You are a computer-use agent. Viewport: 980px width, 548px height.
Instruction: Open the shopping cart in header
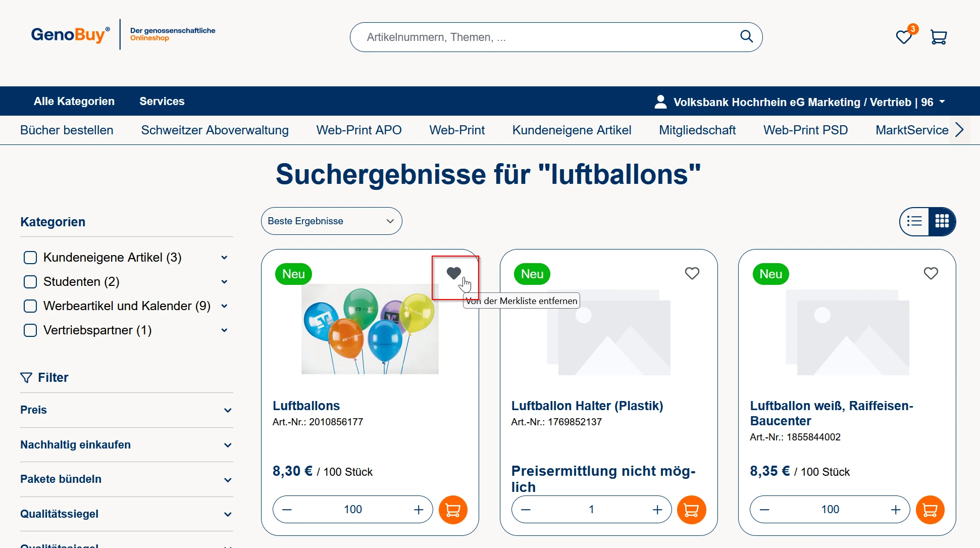click(938, 37)
